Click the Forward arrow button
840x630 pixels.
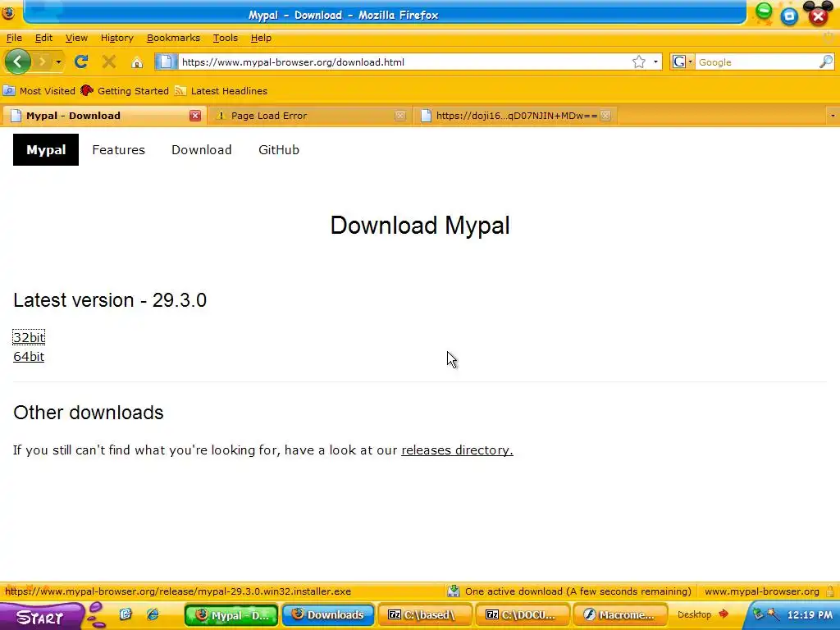pos(43,62)
